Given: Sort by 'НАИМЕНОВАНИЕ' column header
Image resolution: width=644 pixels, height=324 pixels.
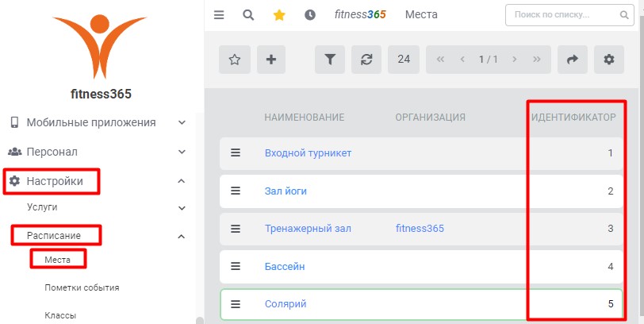Looking at the screenshot, I should pos(305,118).
